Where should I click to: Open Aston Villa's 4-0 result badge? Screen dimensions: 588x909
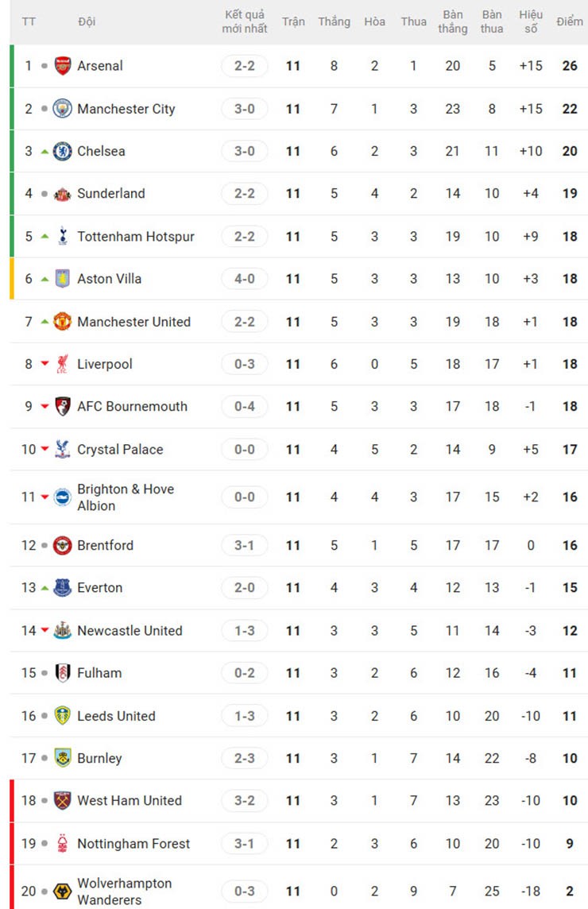click(x=245, y=279)
